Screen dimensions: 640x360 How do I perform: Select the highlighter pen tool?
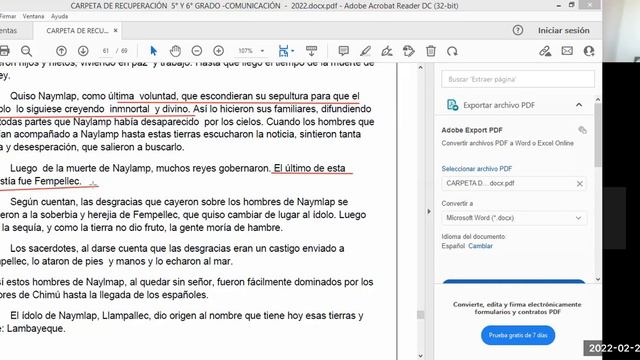[365, 51]
